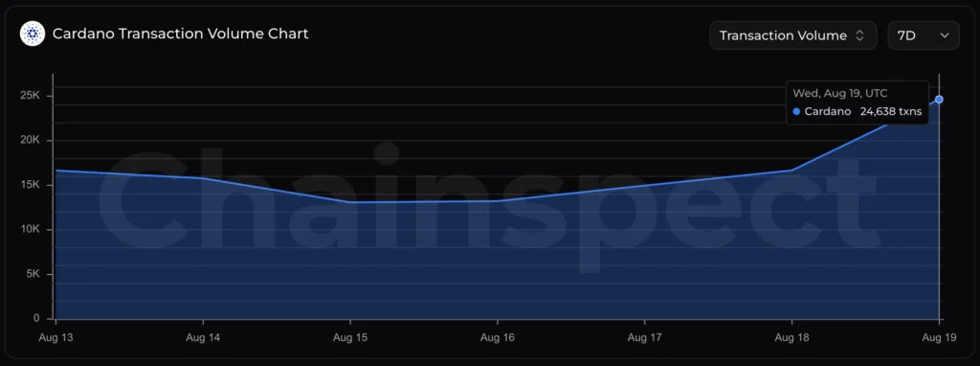This screenshot has width=980, height=366.
Task: Click the Aug 14 x-axis label
Action: 204,337
